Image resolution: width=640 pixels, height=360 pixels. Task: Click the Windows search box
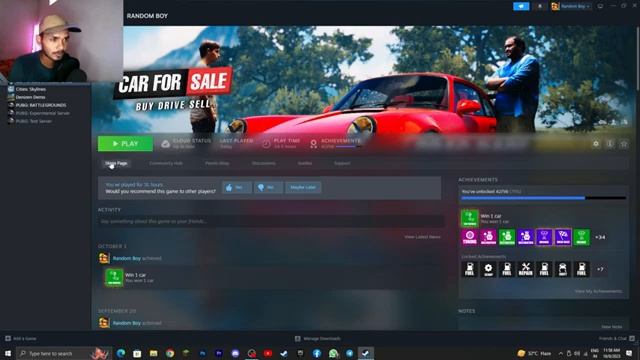point(64,353)
